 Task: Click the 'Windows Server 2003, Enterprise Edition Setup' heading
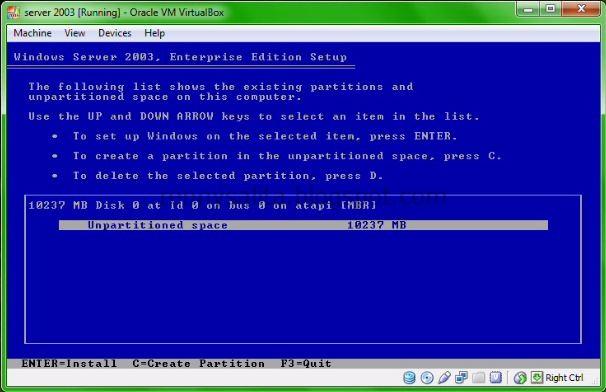point(180,57)
